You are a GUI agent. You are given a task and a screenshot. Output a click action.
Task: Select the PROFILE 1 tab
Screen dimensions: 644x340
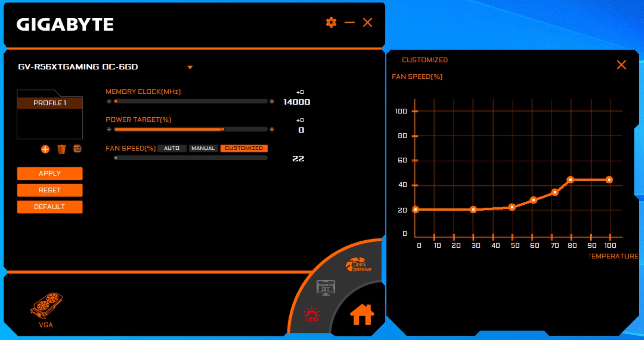[50, 103]
